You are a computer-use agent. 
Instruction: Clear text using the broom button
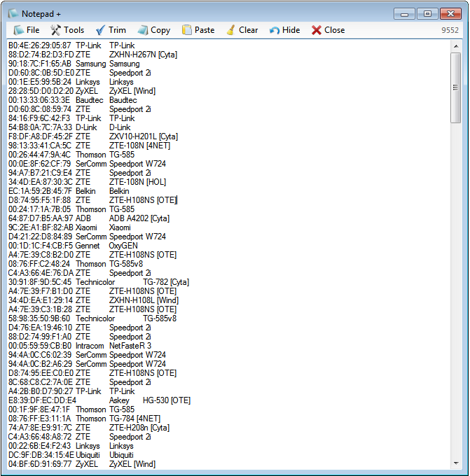pos(242,30)
